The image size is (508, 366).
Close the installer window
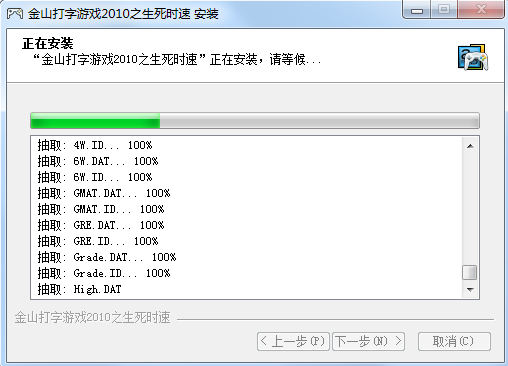pyautogui.click(x=481, y=10)
